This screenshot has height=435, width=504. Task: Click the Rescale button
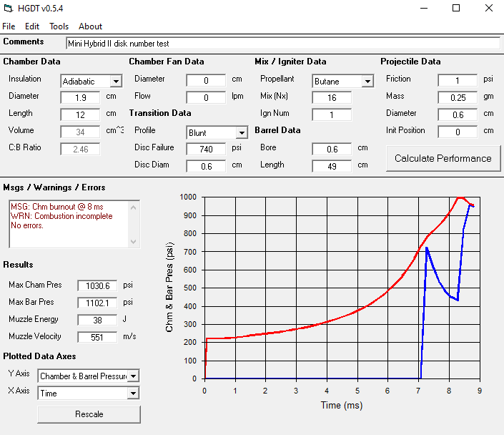coord(89,414)
